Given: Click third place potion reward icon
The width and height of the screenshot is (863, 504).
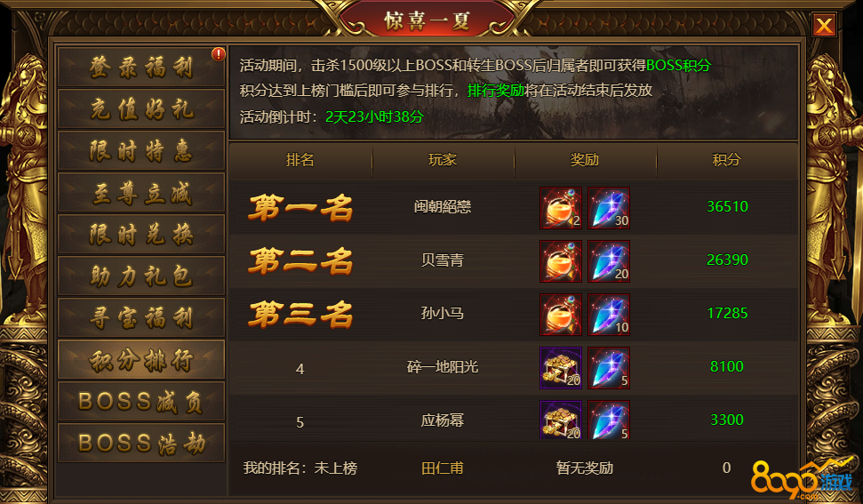Looking at the screenshot, I should point(560,315).
